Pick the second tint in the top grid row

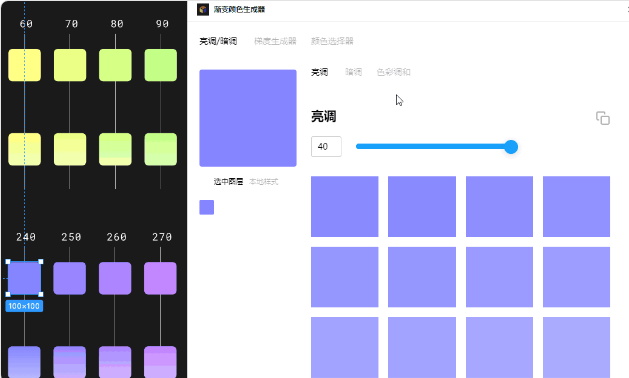[x=422, y=206]
